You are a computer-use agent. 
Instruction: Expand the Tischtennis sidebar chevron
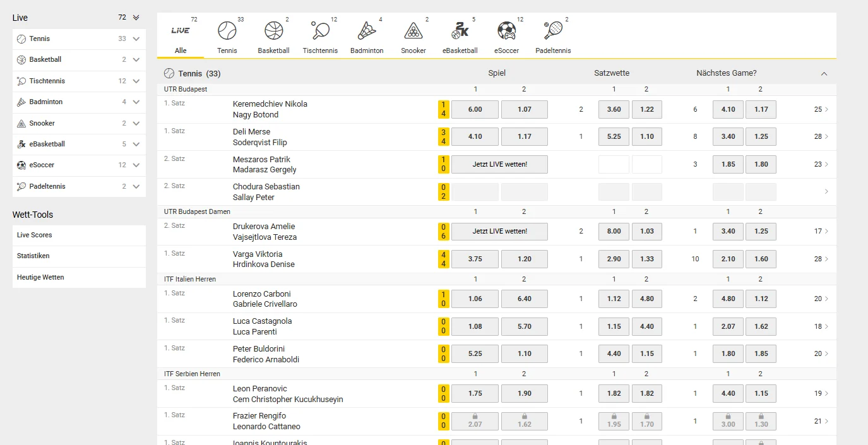click(x=136, y=81)
